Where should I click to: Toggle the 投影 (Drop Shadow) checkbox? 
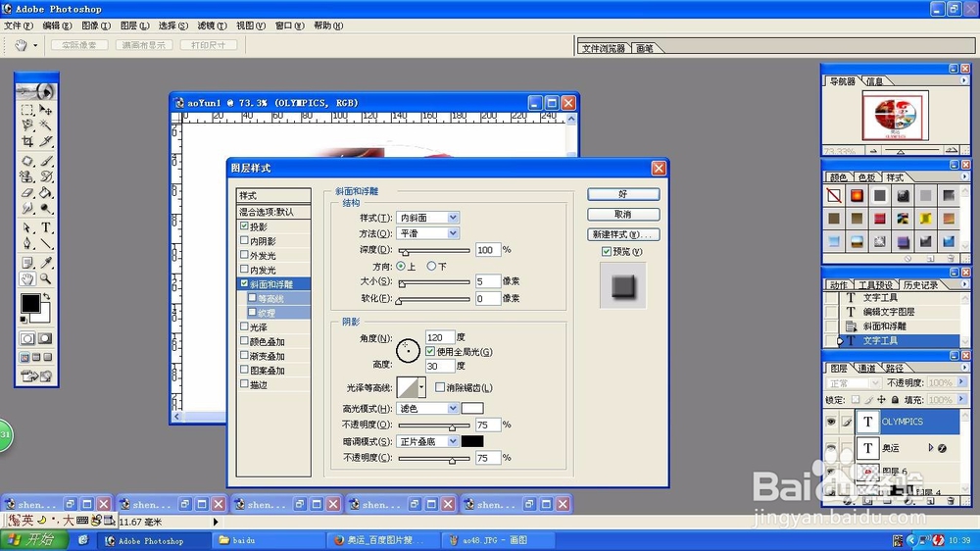click(x=244, y=225)
